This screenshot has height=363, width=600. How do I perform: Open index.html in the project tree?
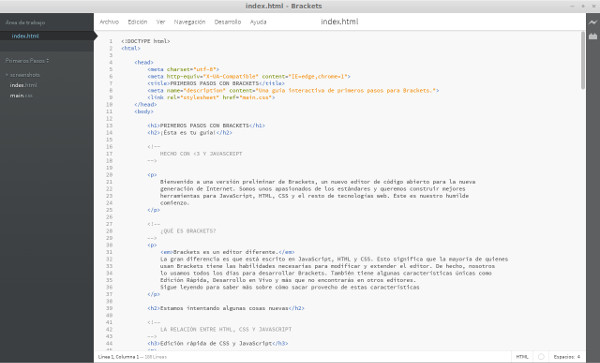tap(23, 85)
